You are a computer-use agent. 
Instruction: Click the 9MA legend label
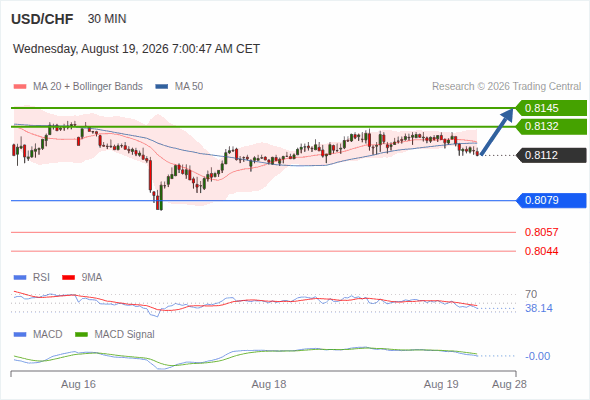coord(92,278)
